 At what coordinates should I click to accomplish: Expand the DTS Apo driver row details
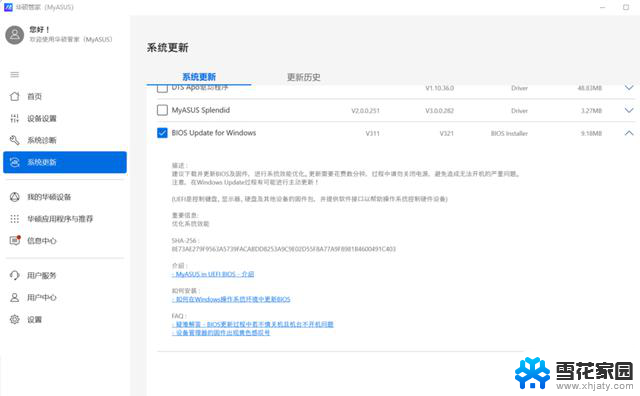coord(629,87)
